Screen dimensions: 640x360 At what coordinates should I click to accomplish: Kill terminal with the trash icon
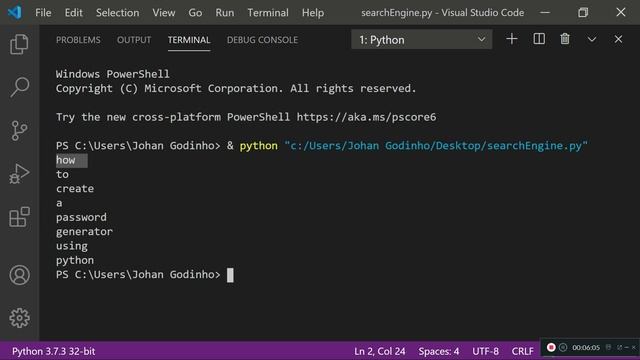click(565, 39)
